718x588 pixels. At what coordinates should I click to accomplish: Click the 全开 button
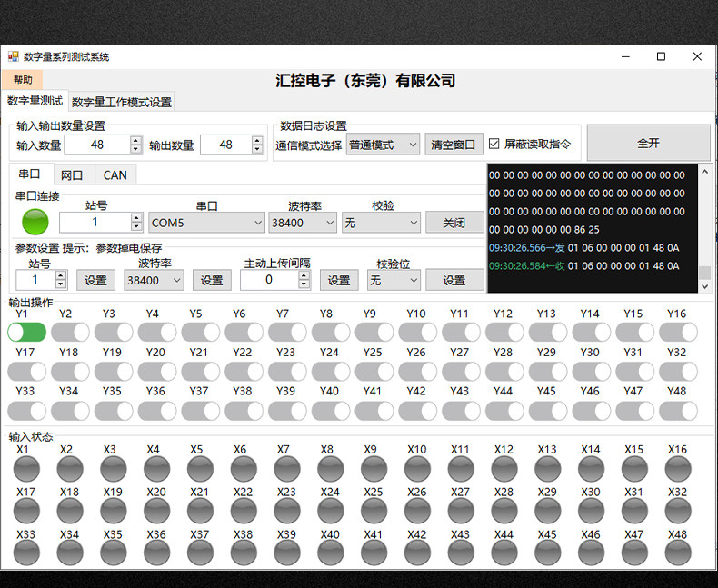coord(648,143)
